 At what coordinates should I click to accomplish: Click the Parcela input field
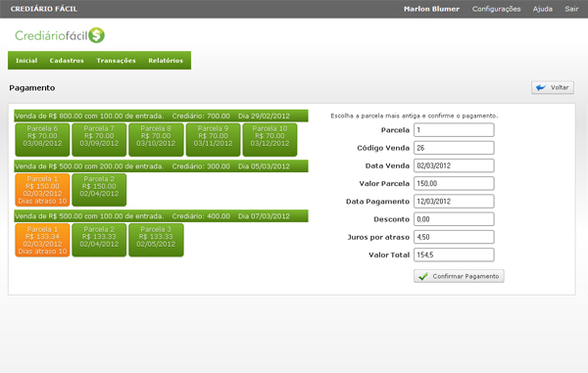454,130
